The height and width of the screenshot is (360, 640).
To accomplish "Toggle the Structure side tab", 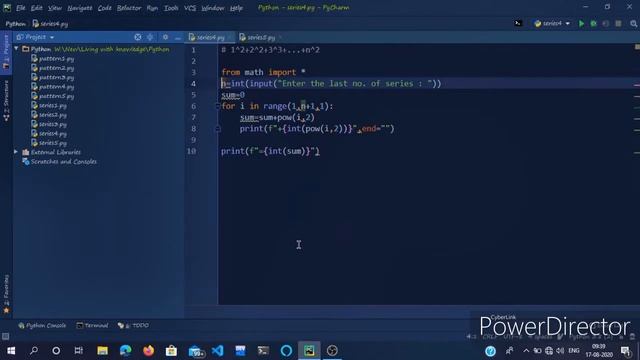I will click(x=6, y=101).
